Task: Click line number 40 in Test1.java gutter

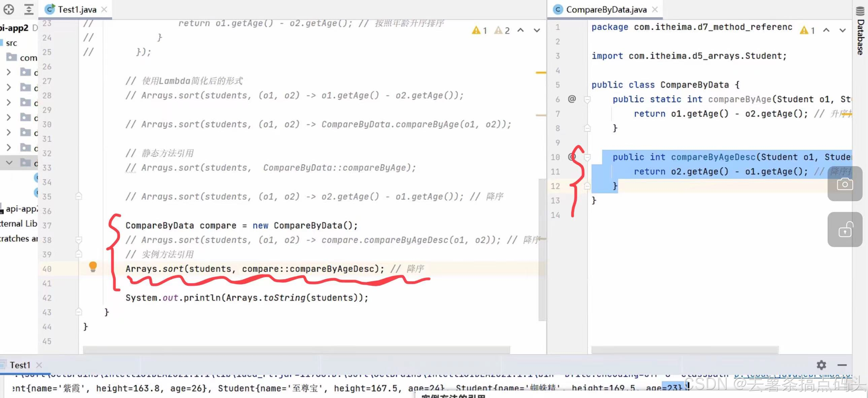Action: click(x=47, y=269)
